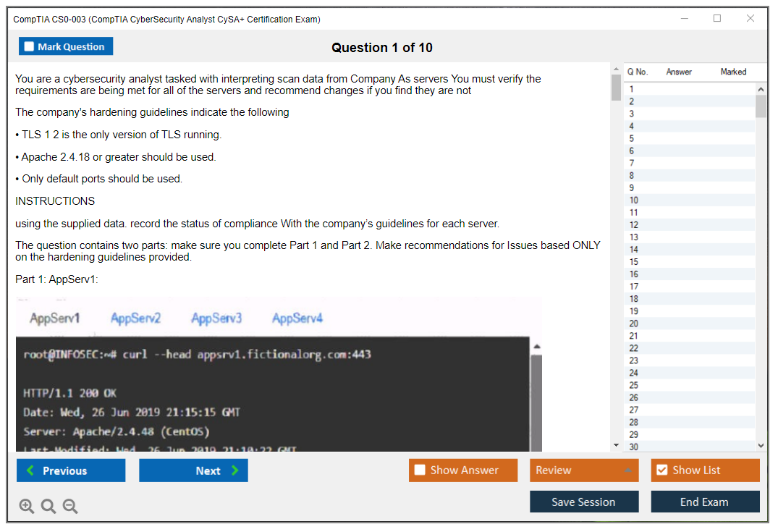Screen dimensions: 778x532
Task: Select question 10 in the question list
Action: pos(634,200)
